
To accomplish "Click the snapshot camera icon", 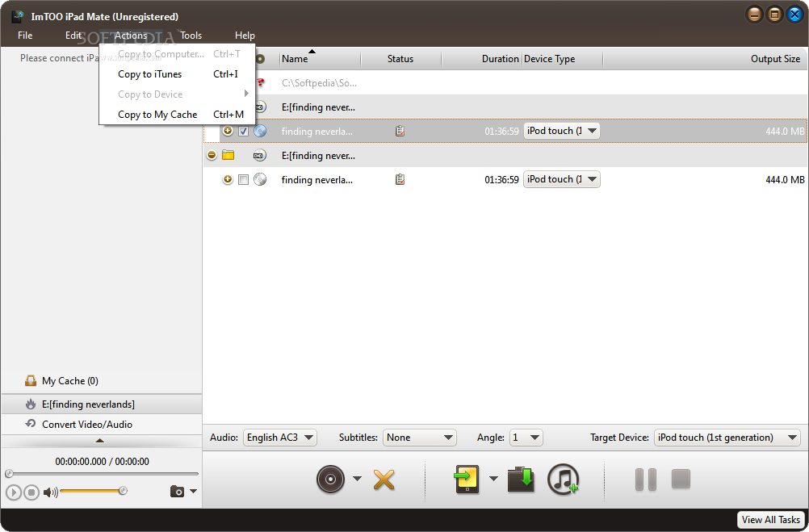I will click(x=177, y=492).
